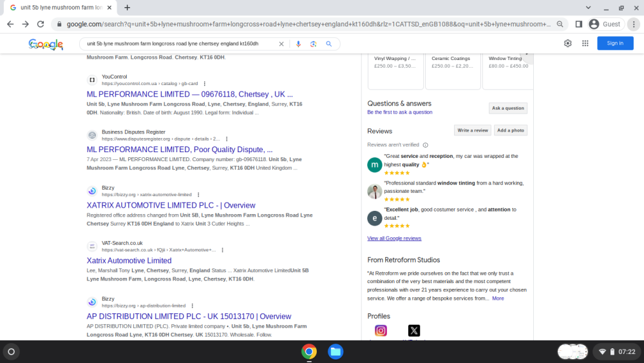Open View all Google reviews
The width and height of the screenshot is (644, 363).
pos(394,239)
